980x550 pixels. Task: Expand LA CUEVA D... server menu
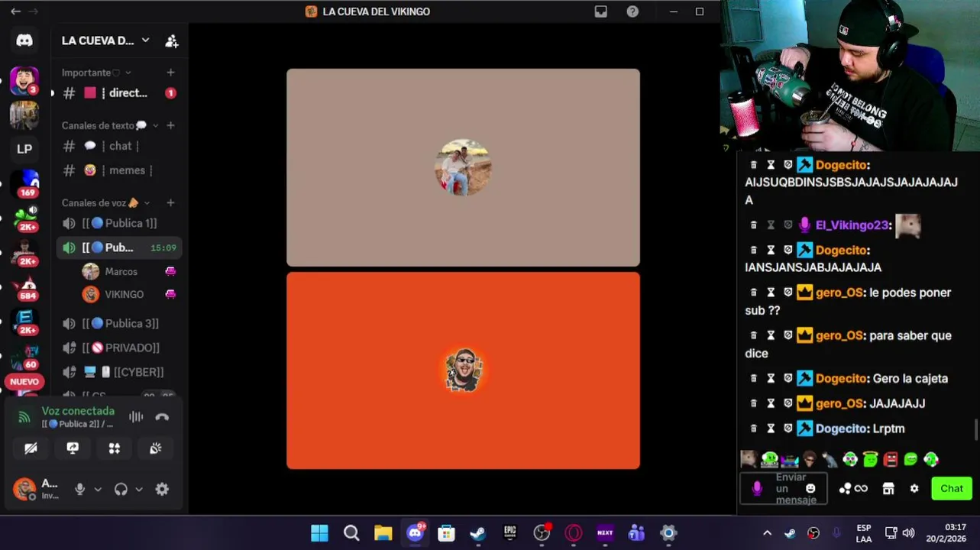tap(106, 40)
